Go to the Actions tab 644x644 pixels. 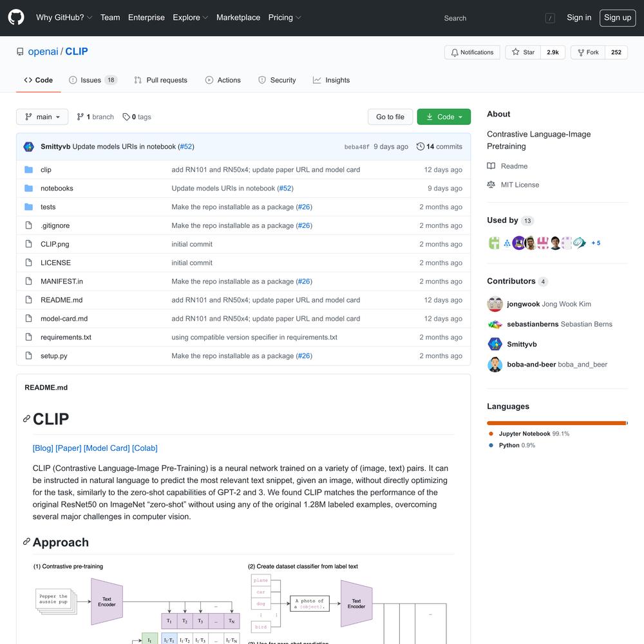pos(223,80)
